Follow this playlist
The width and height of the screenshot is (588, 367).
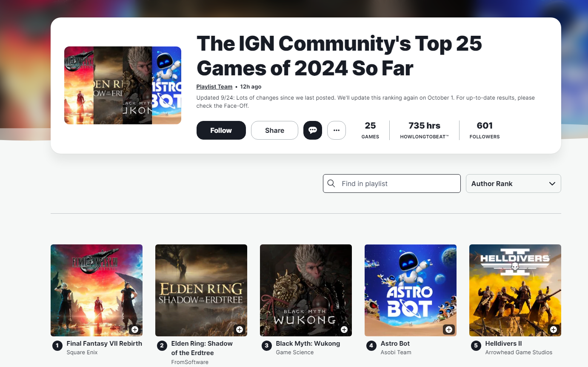(x=221, y=130)
